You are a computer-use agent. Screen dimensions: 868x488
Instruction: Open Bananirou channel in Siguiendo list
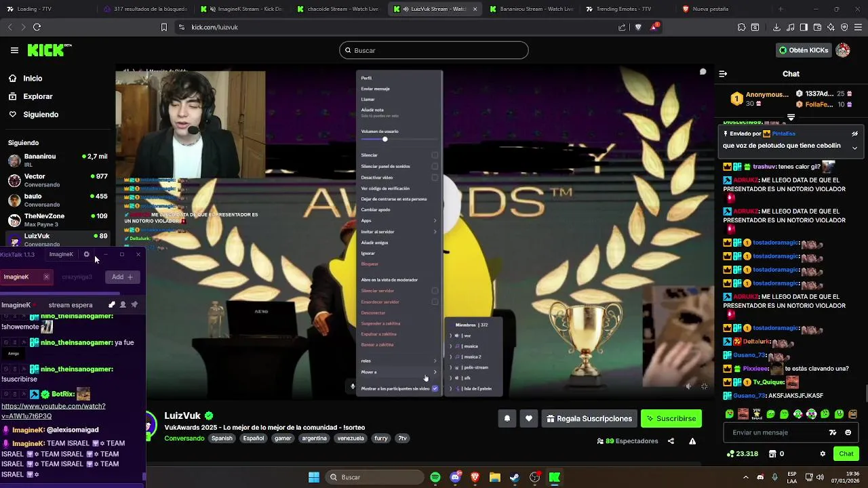tap(57, 160)
